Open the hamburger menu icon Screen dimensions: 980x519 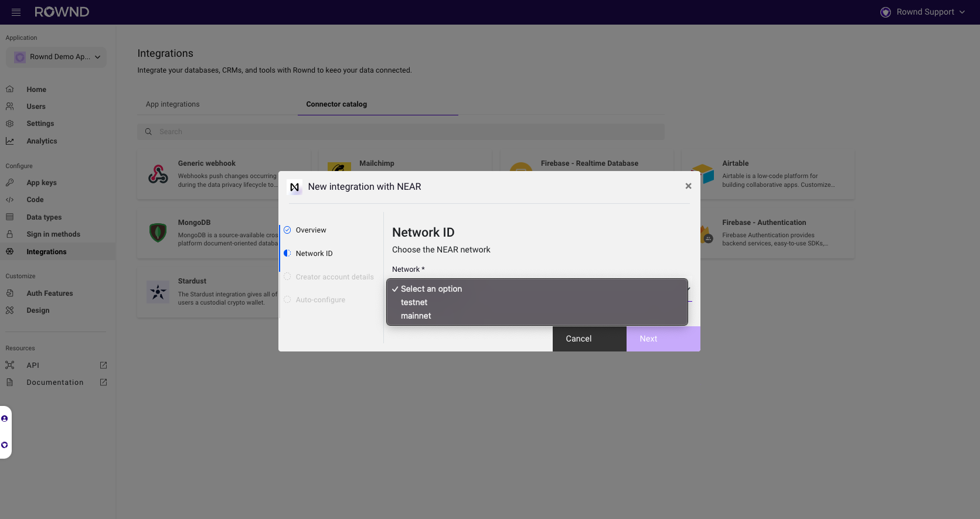16,12
